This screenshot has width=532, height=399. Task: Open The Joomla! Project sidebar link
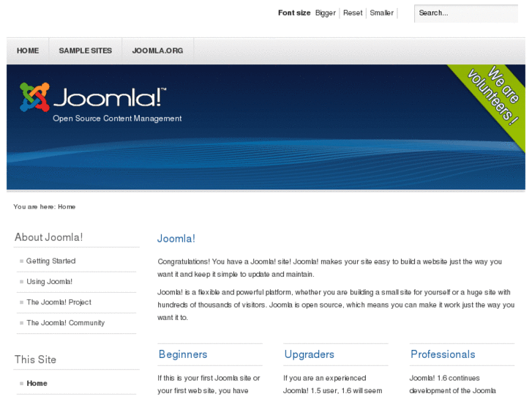59,302
